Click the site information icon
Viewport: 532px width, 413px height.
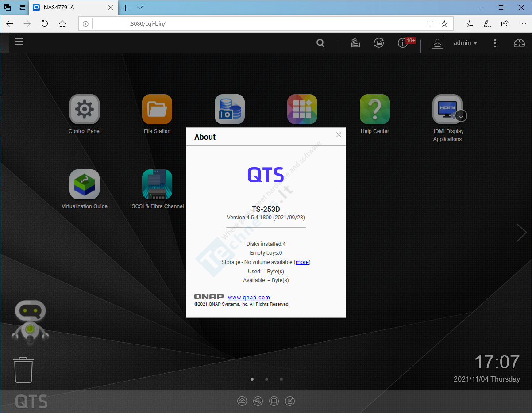click(x=85, y=23)
